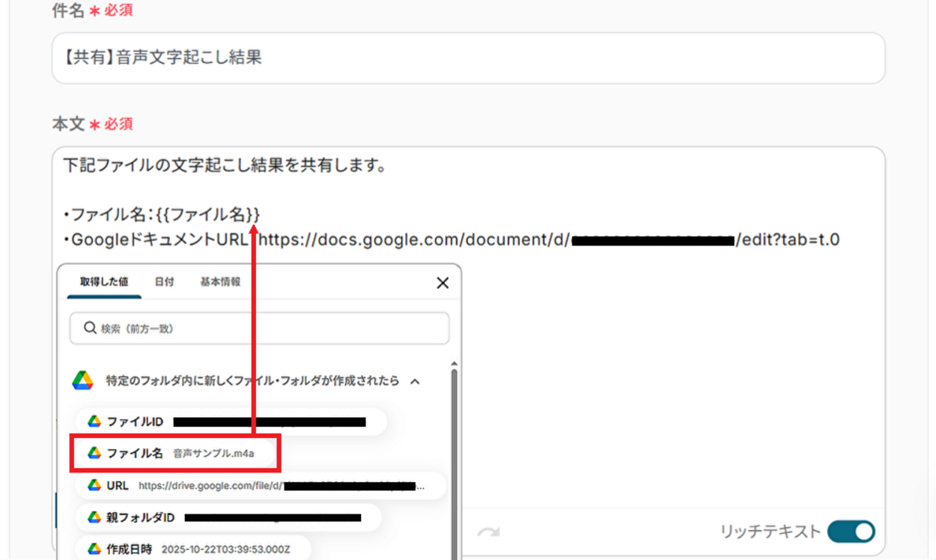The image size is (936, 560).
Task: Switch to the 日付 tab
Action: point(164,282)
